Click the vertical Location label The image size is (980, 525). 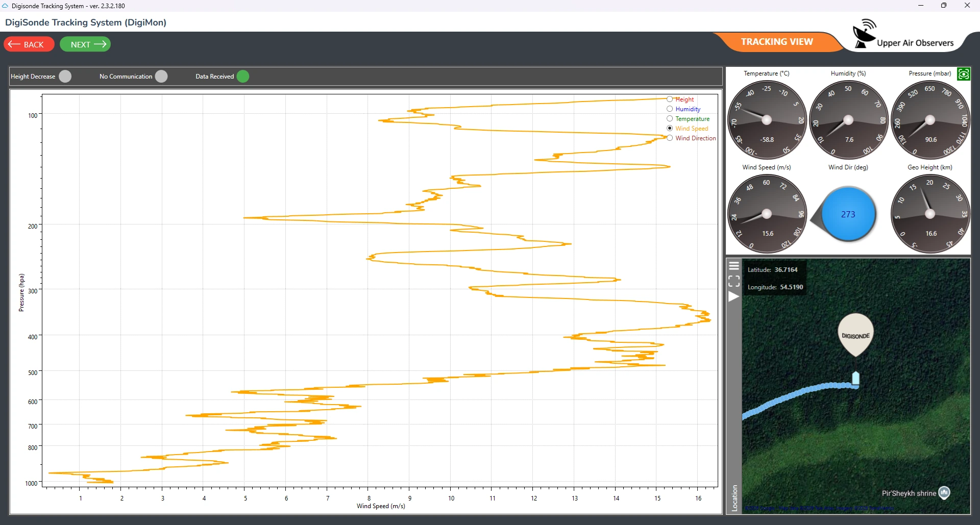(x=734, y=498)
